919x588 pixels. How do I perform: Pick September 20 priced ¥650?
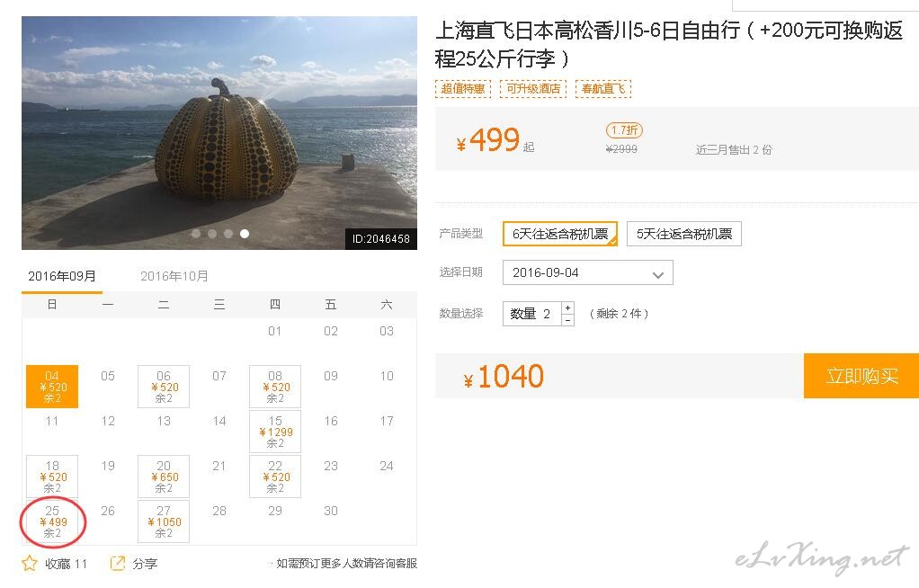click(164, 477)
